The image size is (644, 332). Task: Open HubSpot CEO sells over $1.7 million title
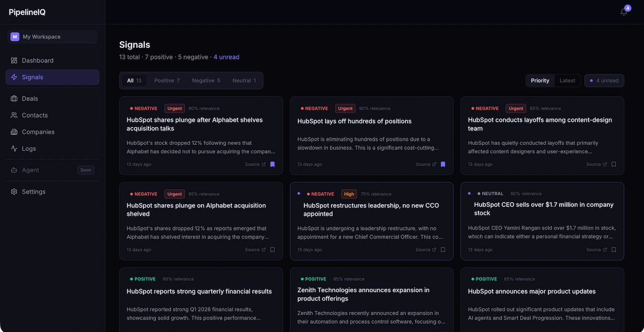(544, 209)
